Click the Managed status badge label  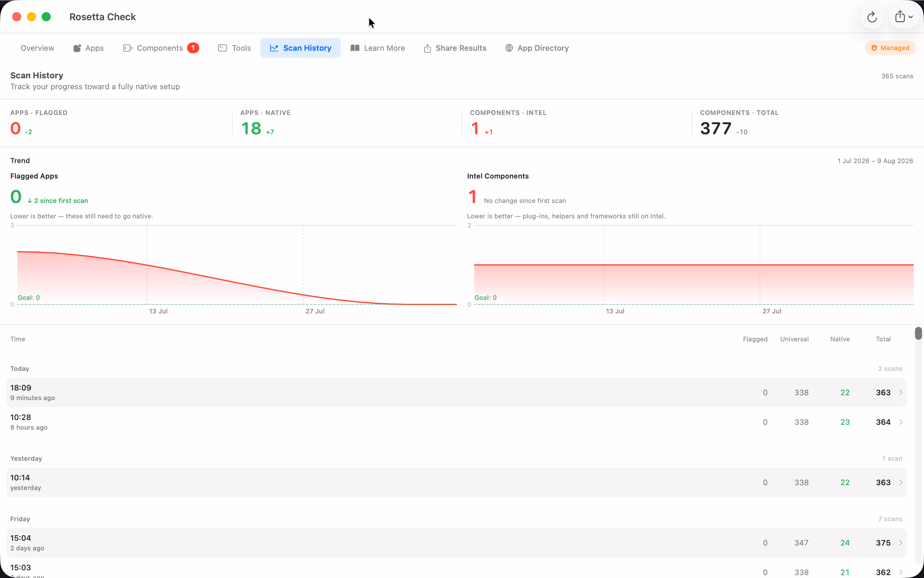click(x=895, y=48)
